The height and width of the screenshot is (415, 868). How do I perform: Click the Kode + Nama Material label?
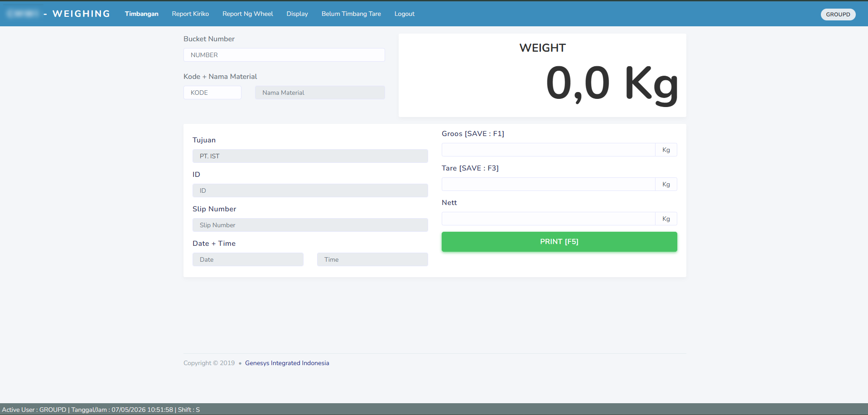[220, 77]
